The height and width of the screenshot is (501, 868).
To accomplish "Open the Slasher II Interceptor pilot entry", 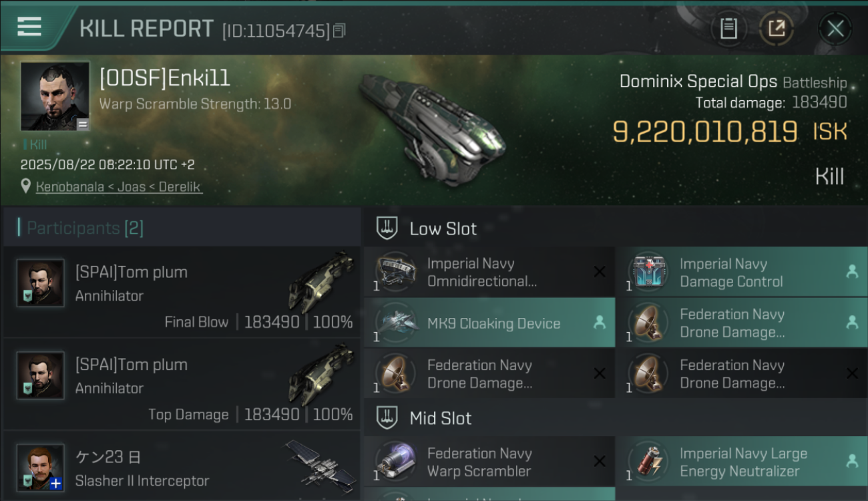I will (182, 466).
